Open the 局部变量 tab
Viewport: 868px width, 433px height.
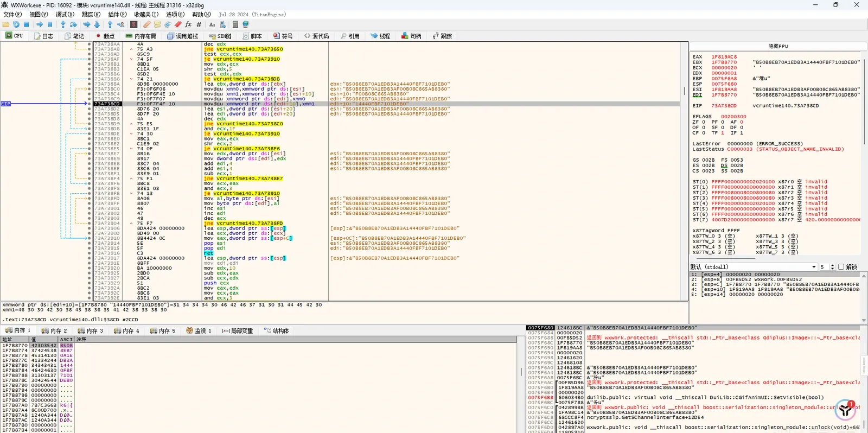pyautogui.click(x=237, y=331)
